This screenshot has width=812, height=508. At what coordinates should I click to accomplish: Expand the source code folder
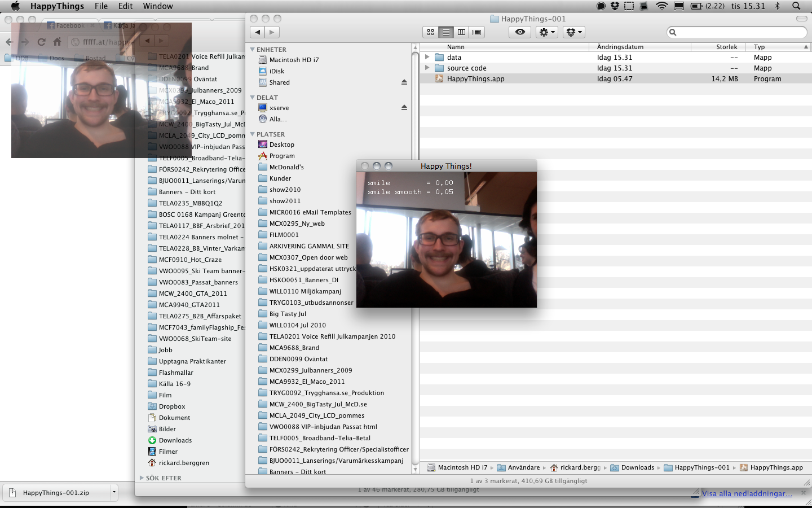point(427,68)
